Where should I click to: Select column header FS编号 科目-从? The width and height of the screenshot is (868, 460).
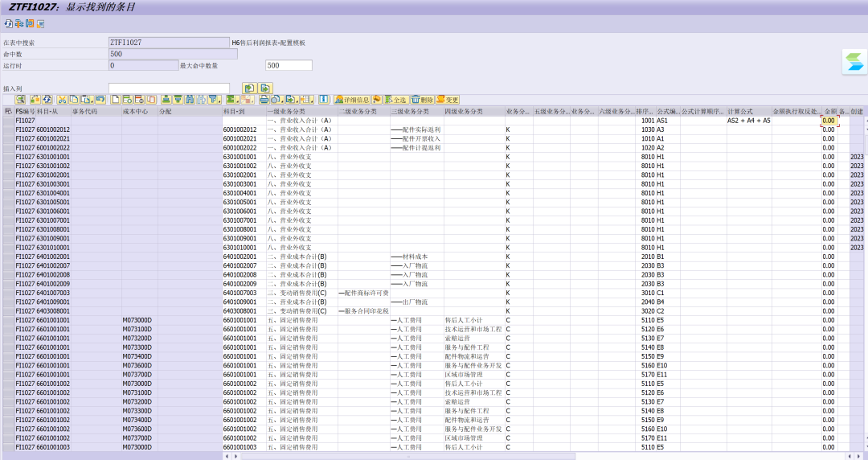[42, 112]
